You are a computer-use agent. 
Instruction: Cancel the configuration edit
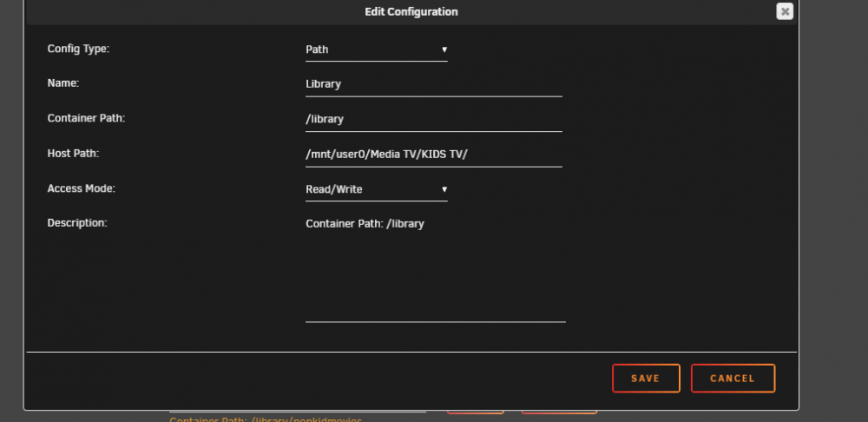pos(733,379)
